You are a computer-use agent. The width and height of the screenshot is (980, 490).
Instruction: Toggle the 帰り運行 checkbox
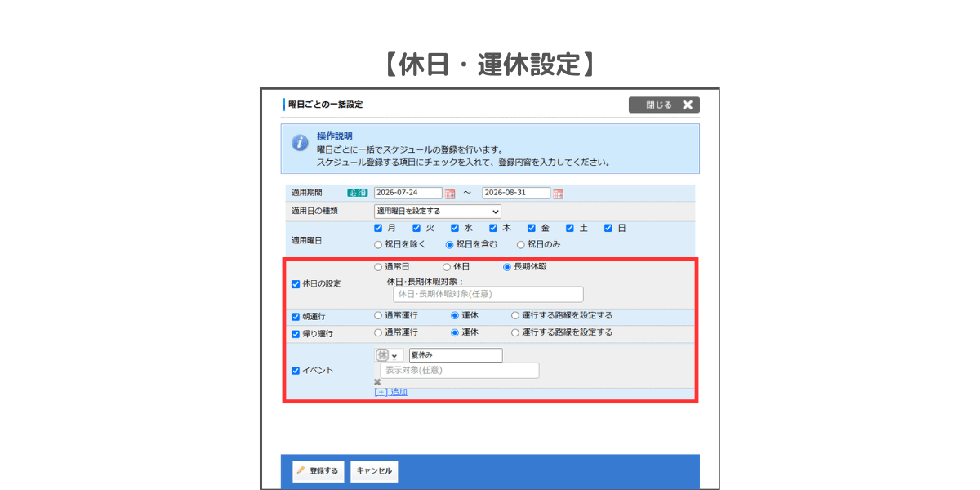[x=296, y=334]
